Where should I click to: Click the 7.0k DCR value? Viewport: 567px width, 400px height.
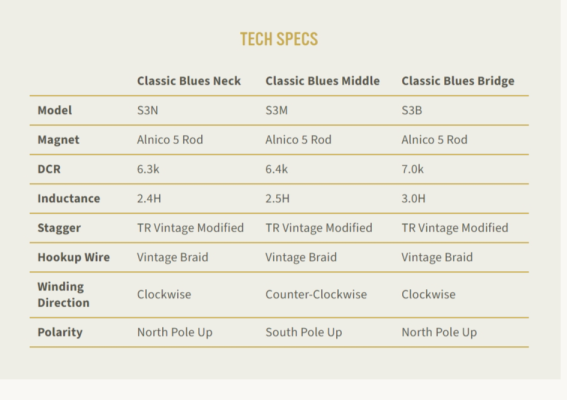click(413, 169)
